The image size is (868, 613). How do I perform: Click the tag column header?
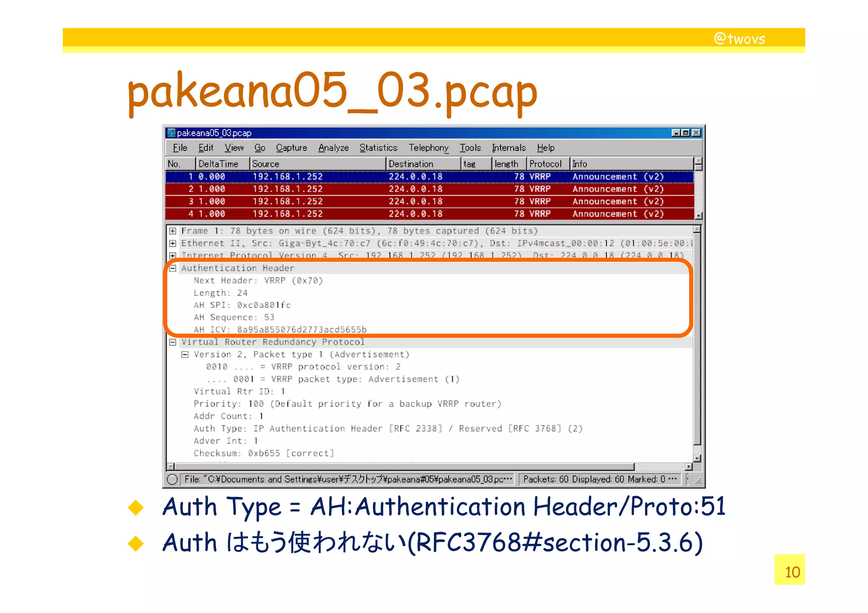[476, 164]
